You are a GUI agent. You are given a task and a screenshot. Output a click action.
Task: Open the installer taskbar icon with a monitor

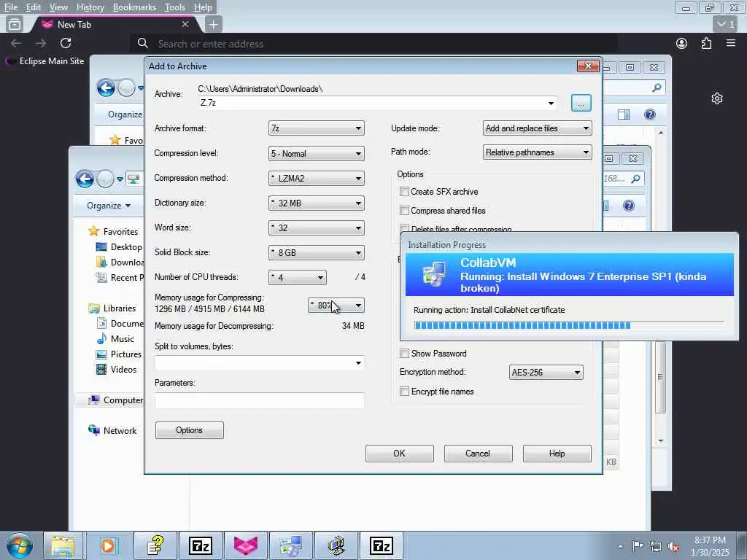click(290, 545)
